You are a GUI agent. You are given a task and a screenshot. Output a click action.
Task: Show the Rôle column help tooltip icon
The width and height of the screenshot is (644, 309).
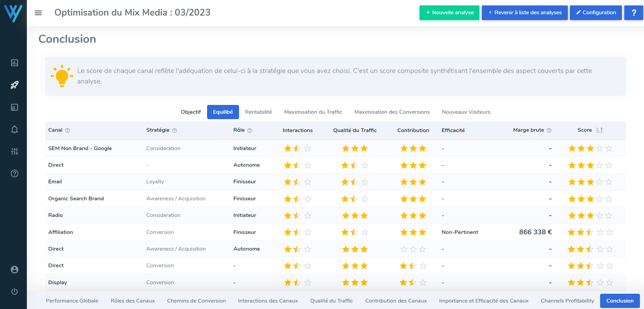[x=250, y=130]
